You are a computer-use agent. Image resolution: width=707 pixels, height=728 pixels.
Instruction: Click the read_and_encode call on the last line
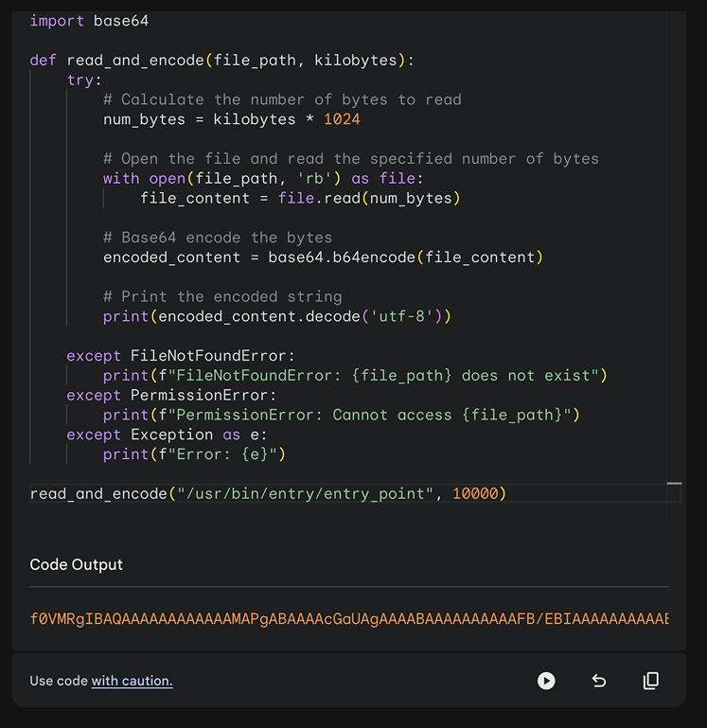coord(268,494)
